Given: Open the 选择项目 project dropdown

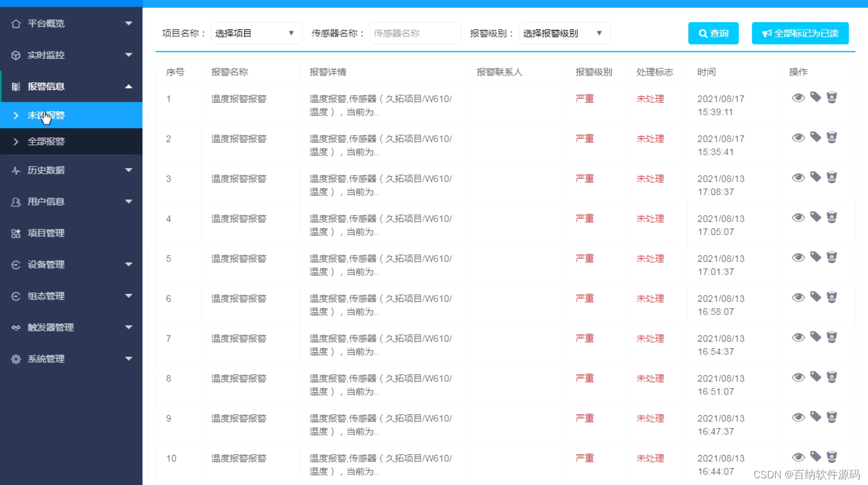Looking at the screenshot, I should (255, 33).
